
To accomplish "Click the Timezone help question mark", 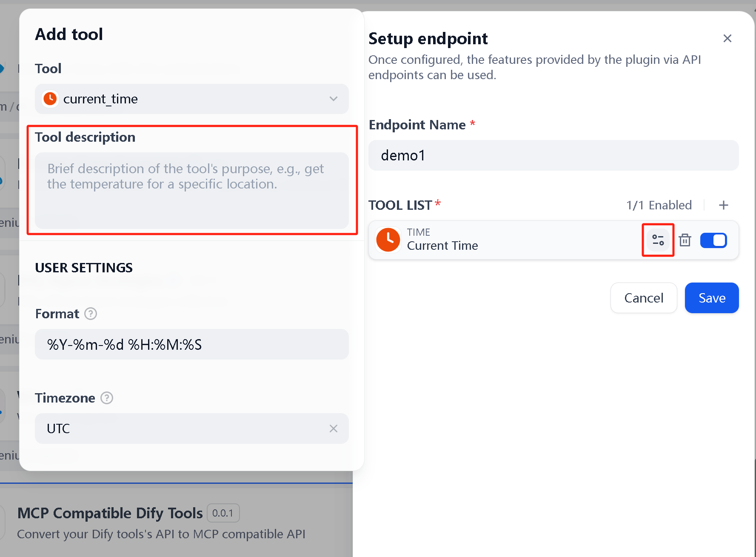I will pyautogui.click(x=106, y=398).
